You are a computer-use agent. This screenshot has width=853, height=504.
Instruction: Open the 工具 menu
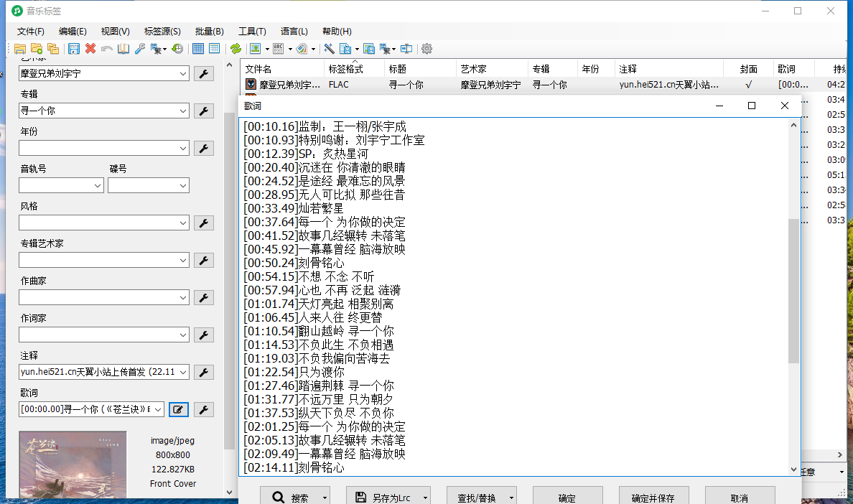(x=251, y=32)
